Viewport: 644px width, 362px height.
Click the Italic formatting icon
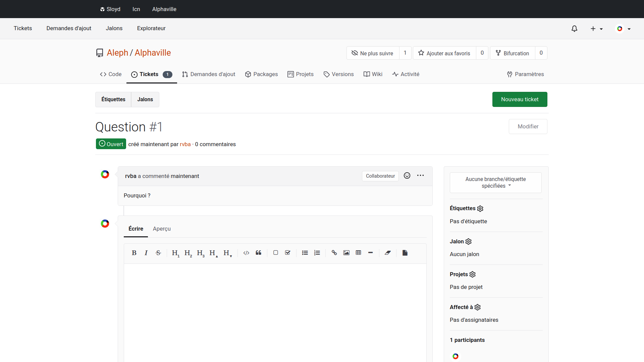pos(146,253)
